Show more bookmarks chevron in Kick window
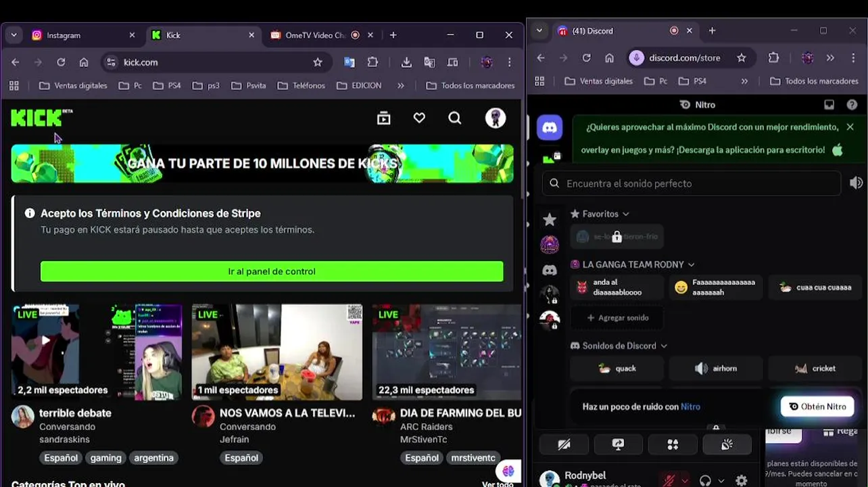The width and height of the screenshot is (868, 487). coord(401,86)
